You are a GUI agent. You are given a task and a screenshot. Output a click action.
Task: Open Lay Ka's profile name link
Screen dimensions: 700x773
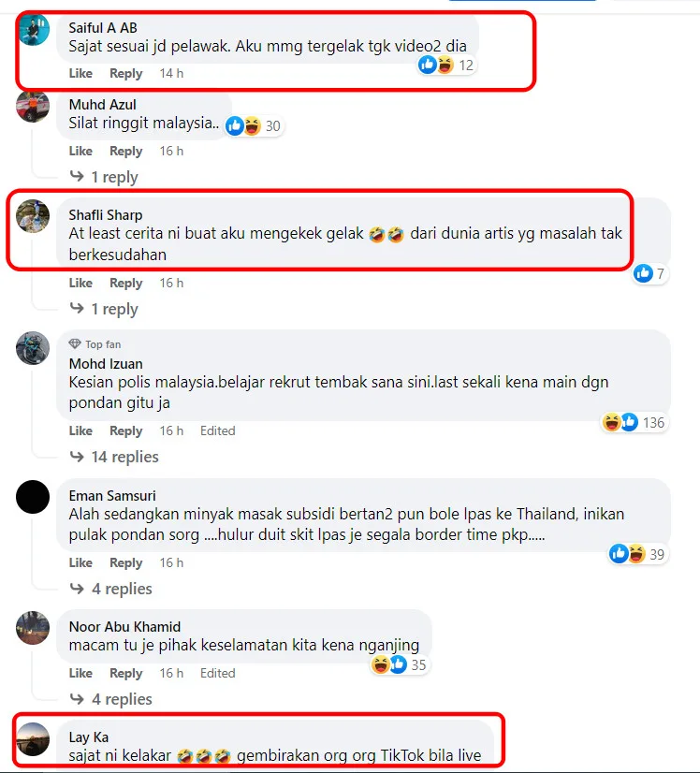(89, 737)
